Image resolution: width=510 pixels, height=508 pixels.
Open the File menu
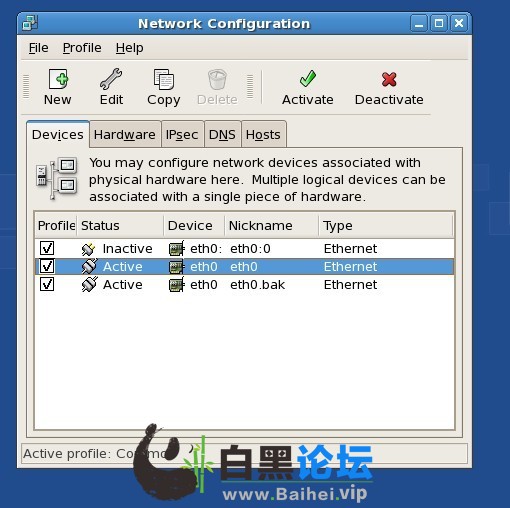[x=38, y=48]
